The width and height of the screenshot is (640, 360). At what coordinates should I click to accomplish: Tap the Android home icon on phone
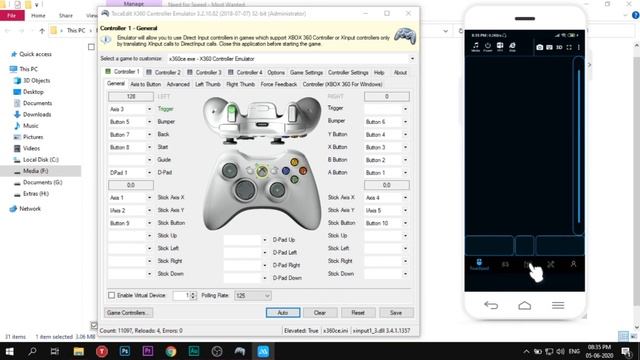(524, 305)
